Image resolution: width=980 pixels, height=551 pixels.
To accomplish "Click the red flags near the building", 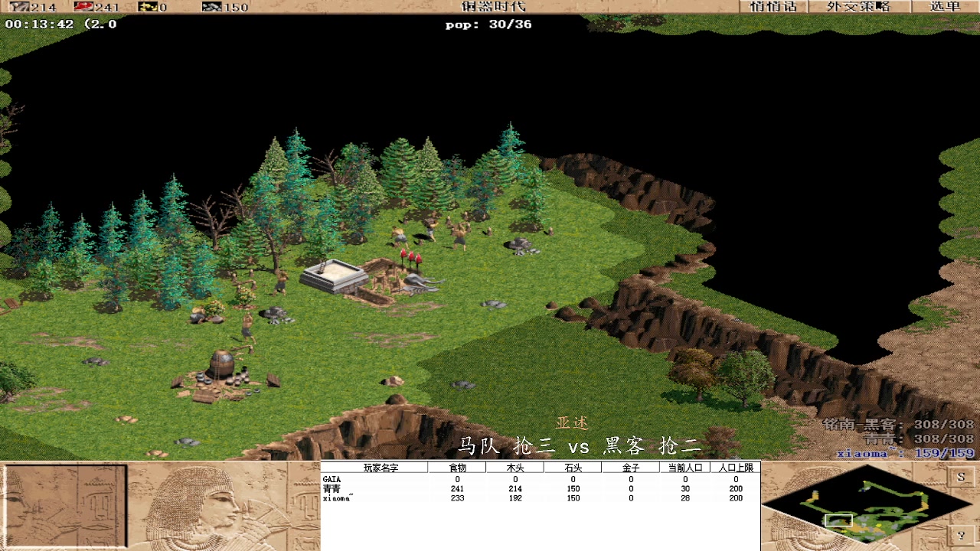I will coord(413,260).
